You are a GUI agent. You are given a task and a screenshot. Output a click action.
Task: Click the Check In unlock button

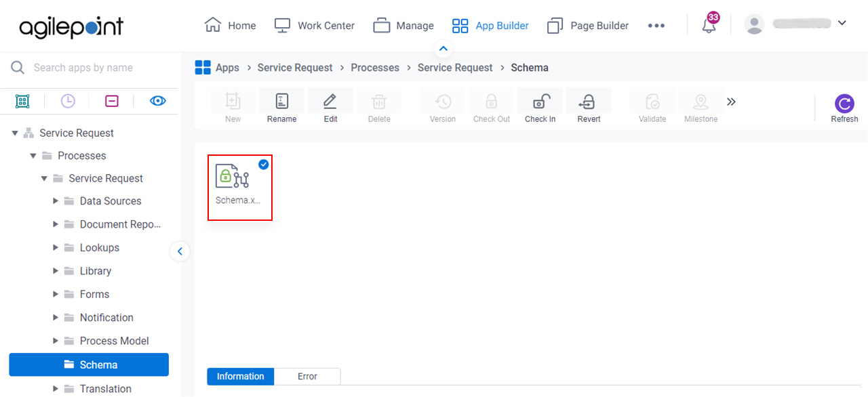pos(540,108)
